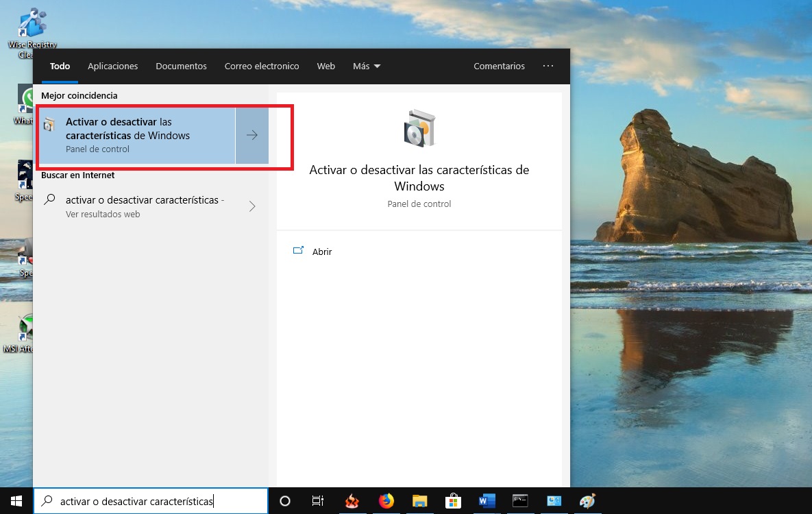Click the Cortana circle icon

coord(285,501)
